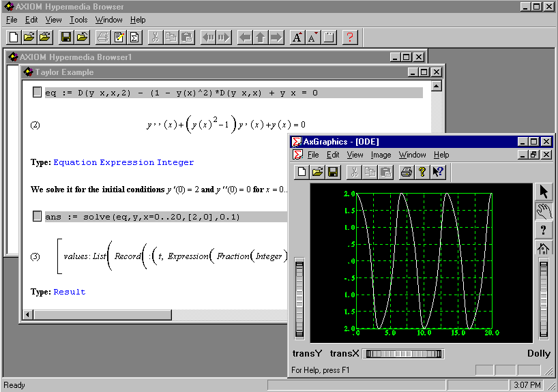Follow the blue Result type link
The height and width of the screenshot is (392, 558).
(70, 292)
